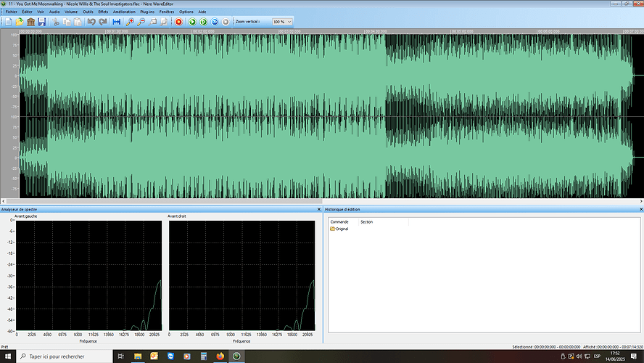Click the left arrow of horizontal scrollbar

[4, 201]
